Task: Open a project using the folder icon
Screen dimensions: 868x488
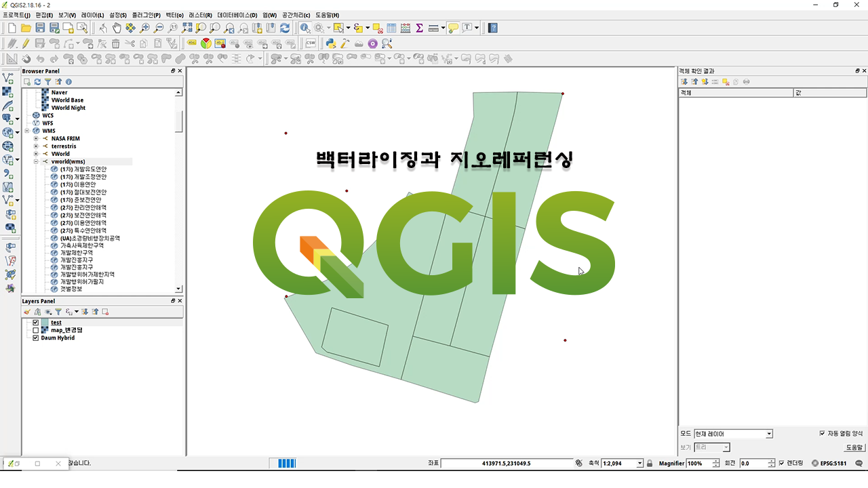Action: 26,28
